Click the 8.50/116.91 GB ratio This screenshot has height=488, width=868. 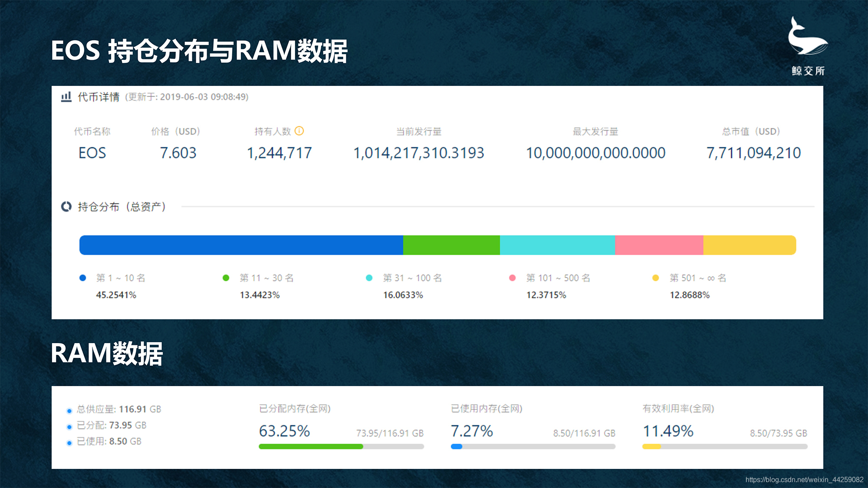[584, 433]
